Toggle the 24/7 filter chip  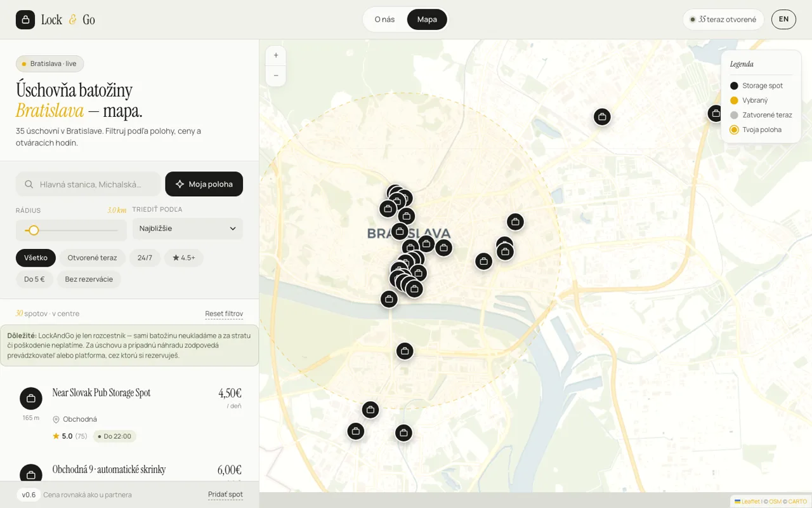[x=145, y=258]
